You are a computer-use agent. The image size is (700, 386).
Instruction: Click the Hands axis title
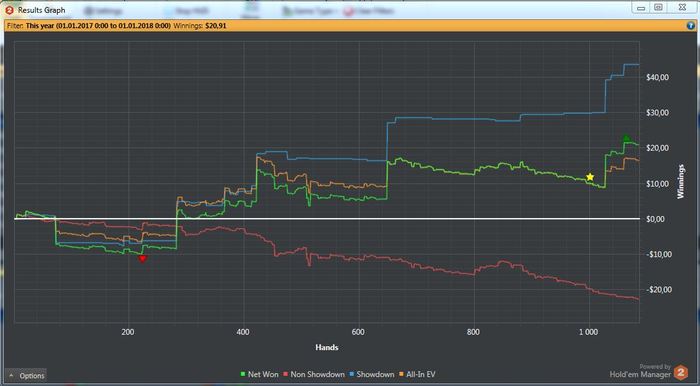(327, 347)
